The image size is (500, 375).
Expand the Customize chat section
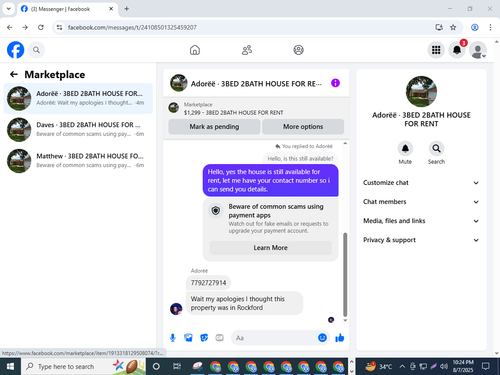(421, 183)
